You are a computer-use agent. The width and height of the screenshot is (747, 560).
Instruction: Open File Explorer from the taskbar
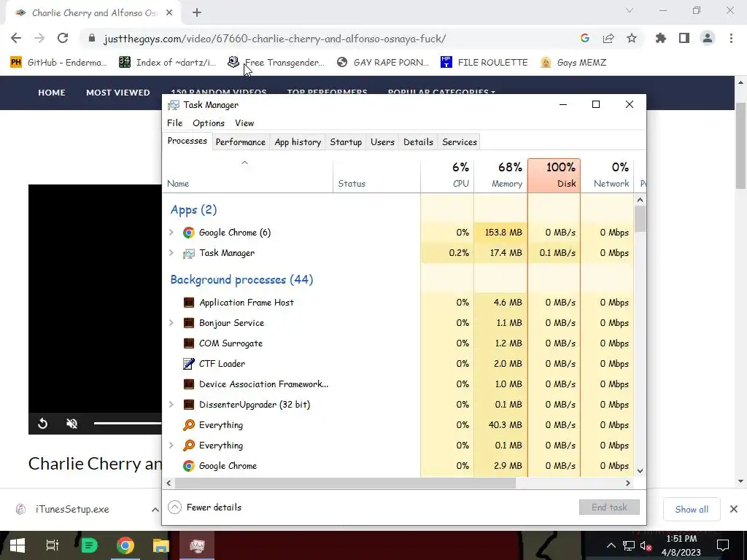161,545
